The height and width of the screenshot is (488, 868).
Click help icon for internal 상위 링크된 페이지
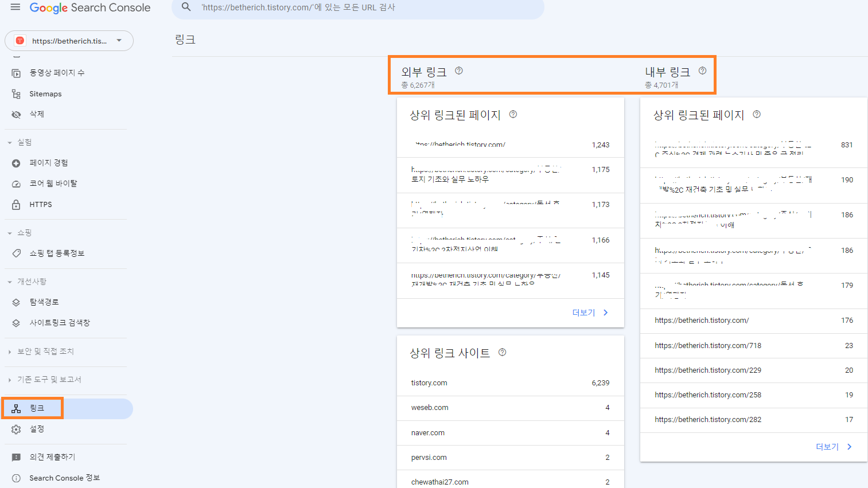coord(757,114)
